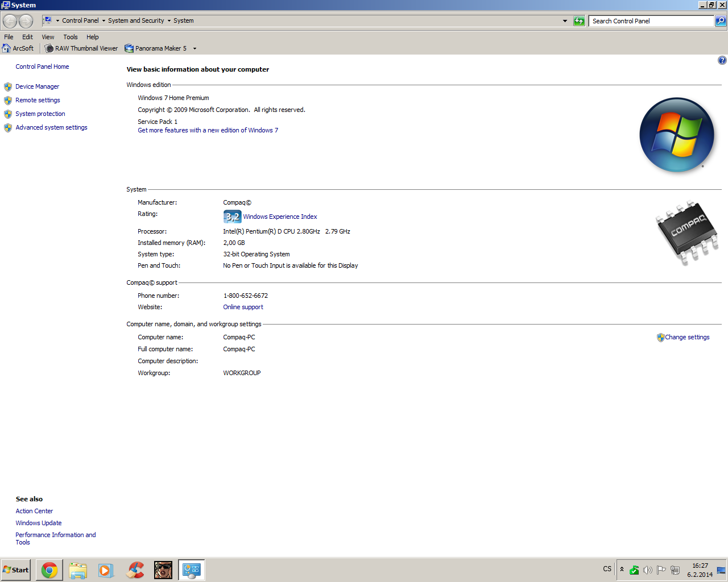
Task: Click Show desktop icon beside the clock
Action: tap(721, 570)
